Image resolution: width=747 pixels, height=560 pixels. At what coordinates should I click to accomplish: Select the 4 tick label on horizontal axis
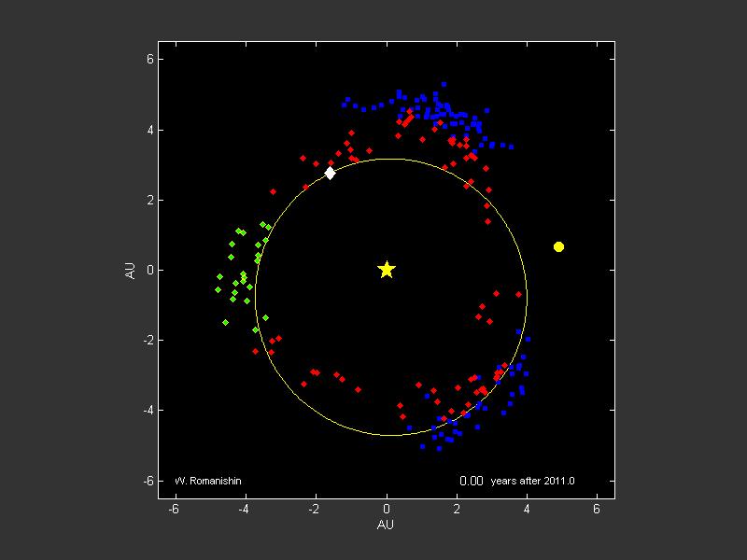[527, 509]
